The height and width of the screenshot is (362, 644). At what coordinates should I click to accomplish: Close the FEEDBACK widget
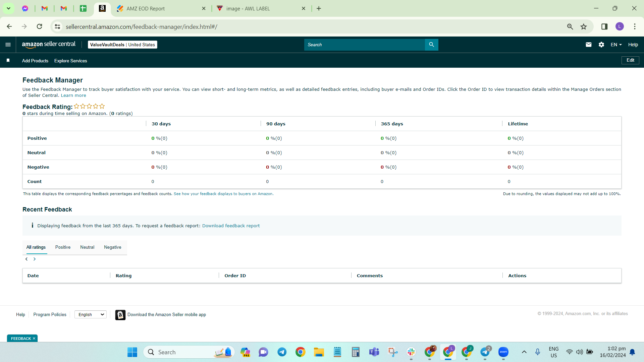[34, 339]
